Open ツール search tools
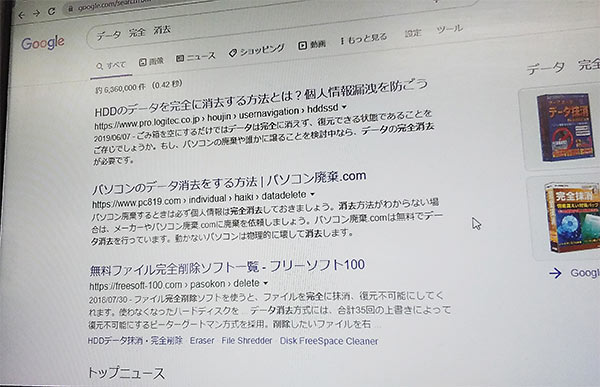 point(450,29)
